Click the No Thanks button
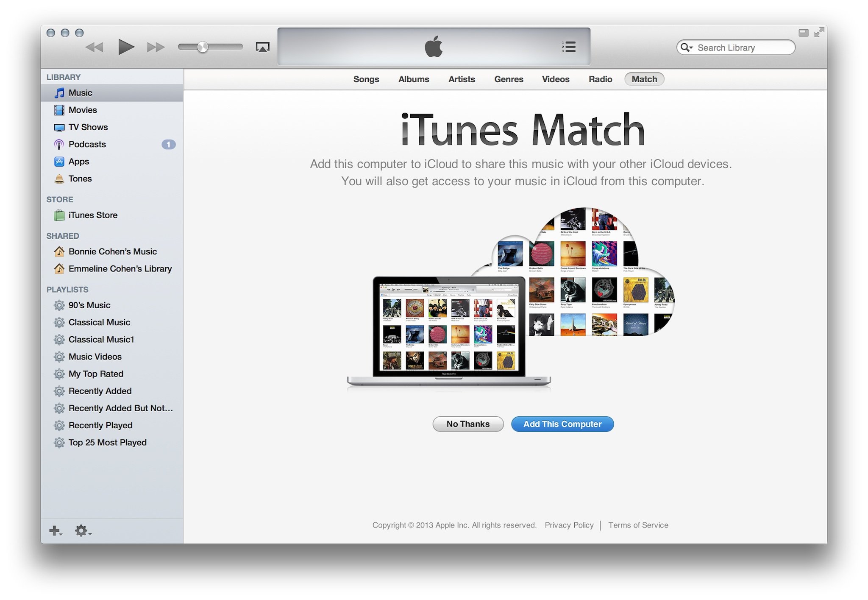The image size is (868, 600). coord(467,423)
